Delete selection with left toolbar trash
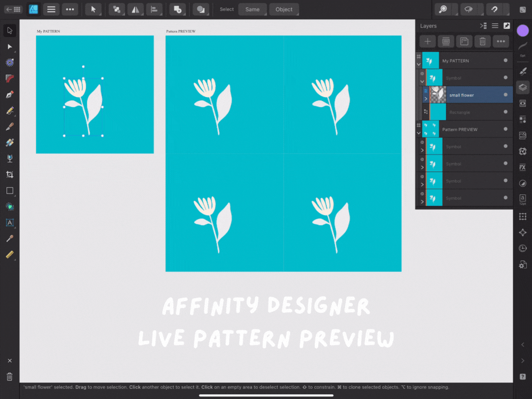Screen dimensions: 532x399 pos(10,377)
